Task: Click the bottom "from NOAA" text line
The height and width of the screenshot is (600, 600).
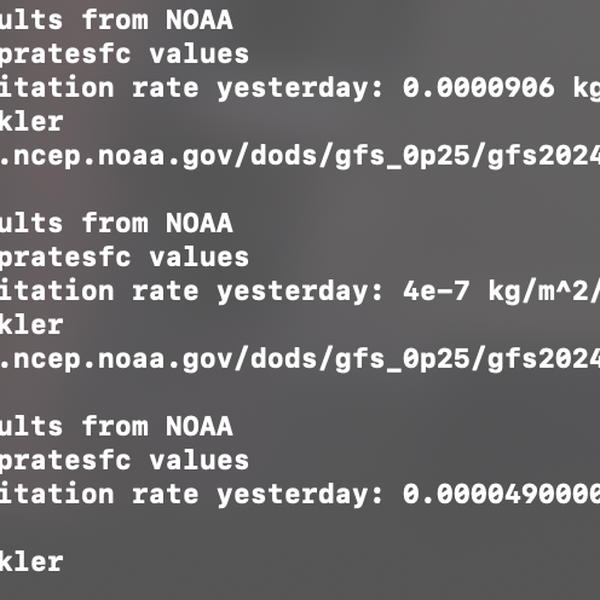Action: pyautogui.click(x=157, y=426)
